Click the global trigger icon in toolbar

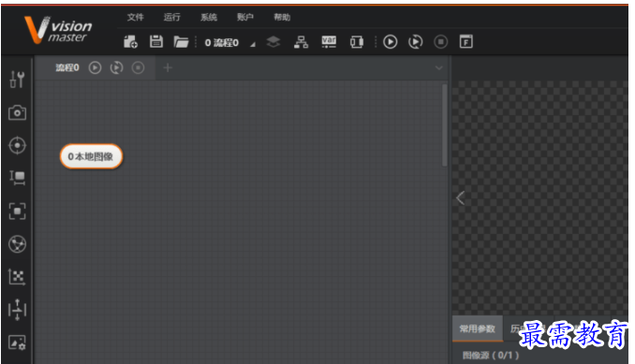pos(357,42)
